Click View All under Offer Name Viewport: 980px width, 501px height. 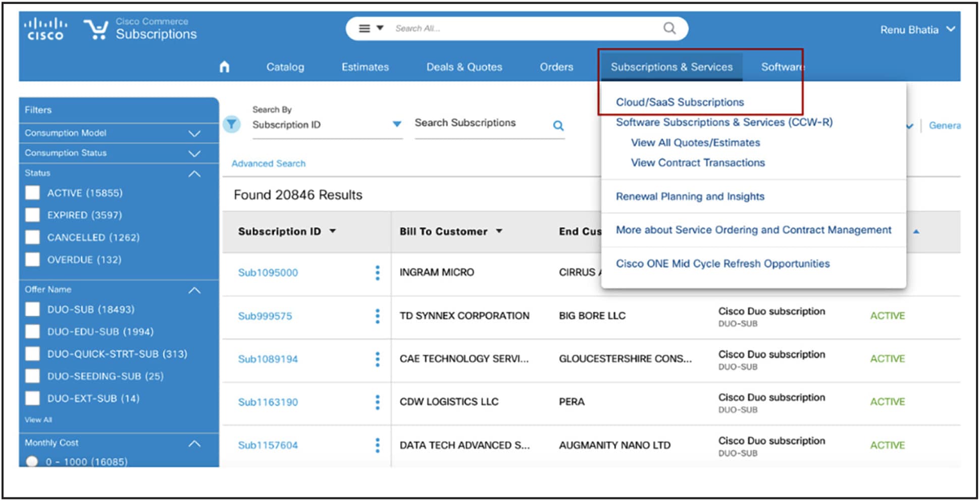tap(38, 420)
